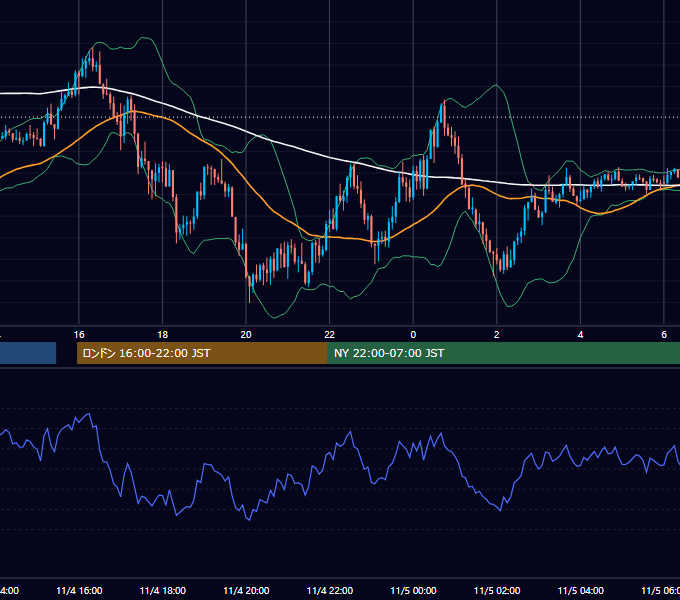The image size is (680, 600).
Task: Click the 20 hour label on upper axis
Action: (246, 335)
